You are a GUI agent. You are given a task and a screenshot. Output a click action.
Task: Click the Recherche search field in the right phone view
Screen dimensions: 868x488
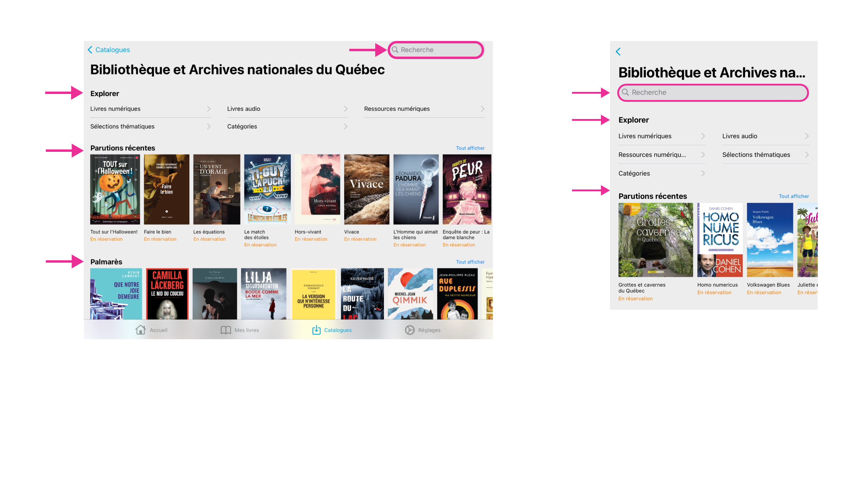coord(713,92)
